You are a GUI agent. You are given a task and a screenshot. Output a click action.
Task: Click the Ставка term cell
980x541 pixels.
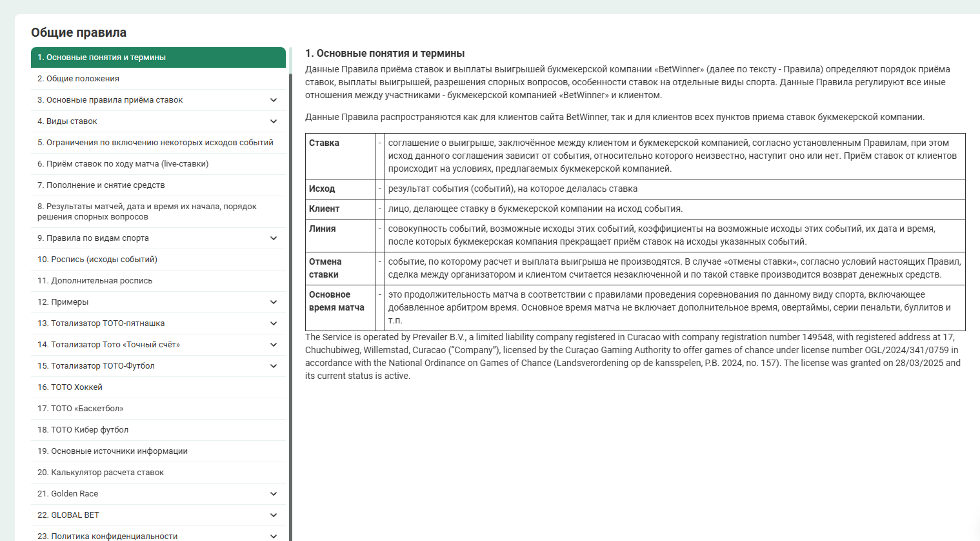[340, 156]
